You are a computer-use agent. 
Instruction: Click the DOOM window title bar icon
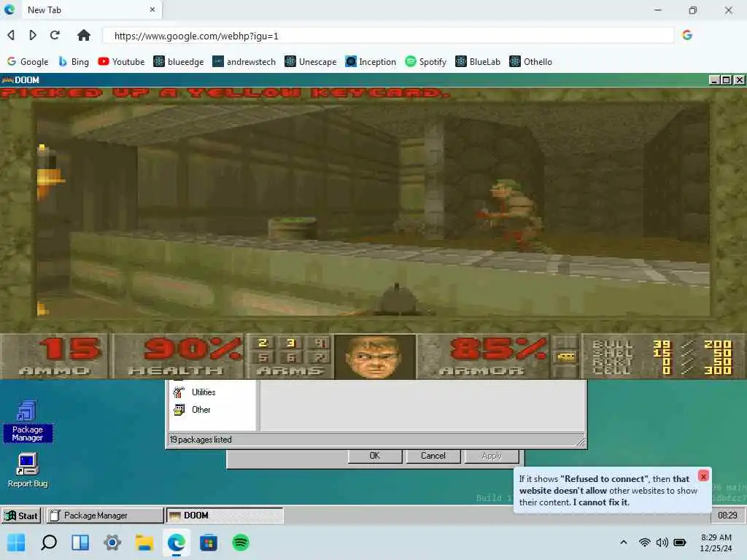click(x=7, y=80)
